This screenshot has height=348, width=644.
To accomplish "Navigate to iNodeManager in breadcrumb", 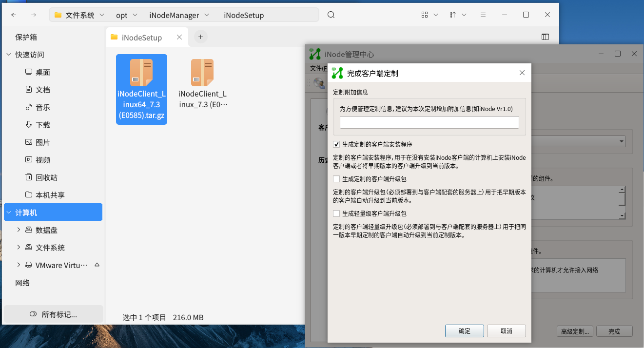I will (174, 15).
